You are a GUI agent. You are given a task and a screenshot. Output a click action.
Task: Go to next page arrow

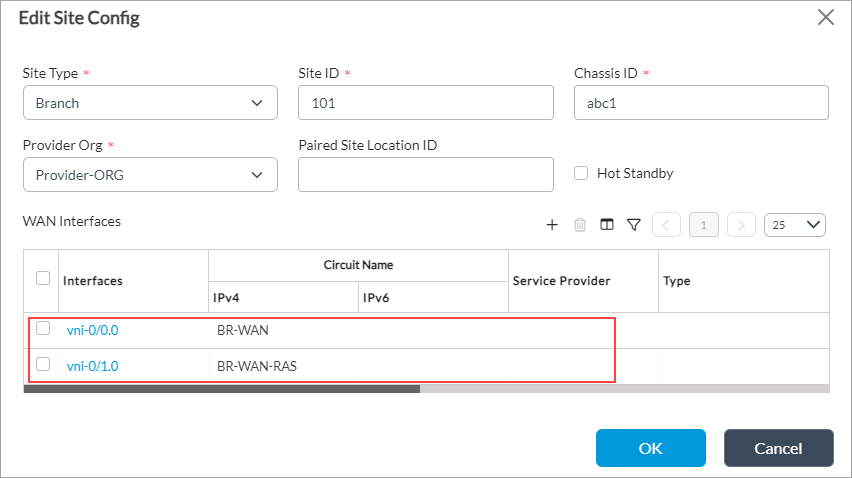(741, 225)
